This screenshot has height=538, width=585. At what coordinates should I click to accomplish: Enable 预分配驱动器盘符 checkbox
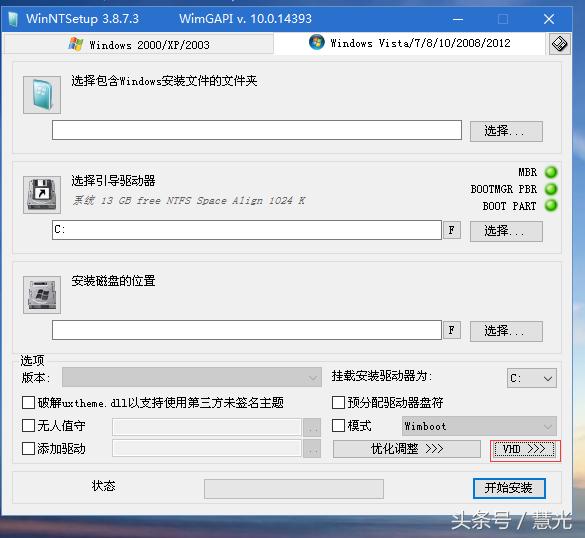click(x=338, y=403)
